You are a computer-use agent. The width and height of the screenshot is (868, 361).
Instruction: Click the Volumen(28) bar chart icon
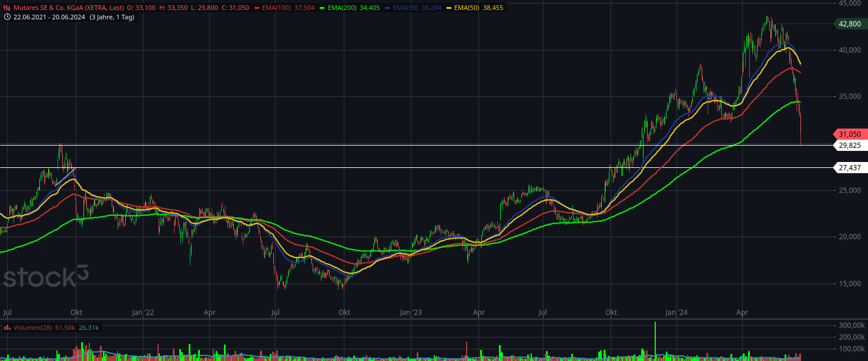(x=7, y=328)
